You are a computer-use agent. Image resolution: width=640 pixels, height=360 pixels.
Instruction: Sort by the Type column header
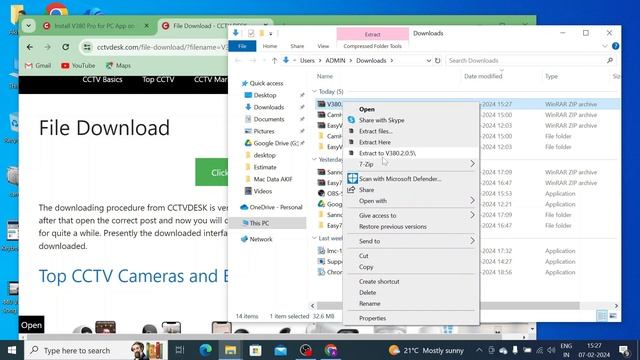pos(551,76)
